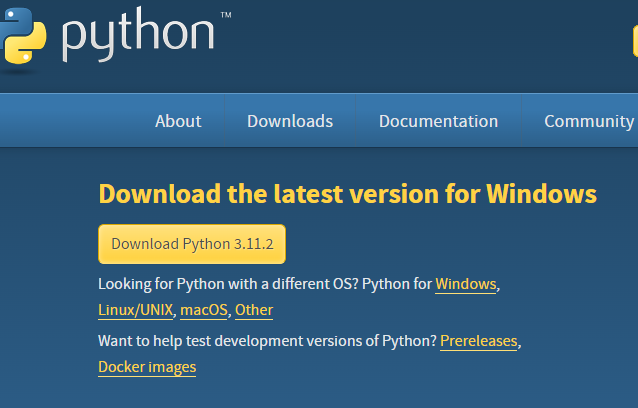
Task: Click the "python" wordmark in the header
Action: (138, 34)
